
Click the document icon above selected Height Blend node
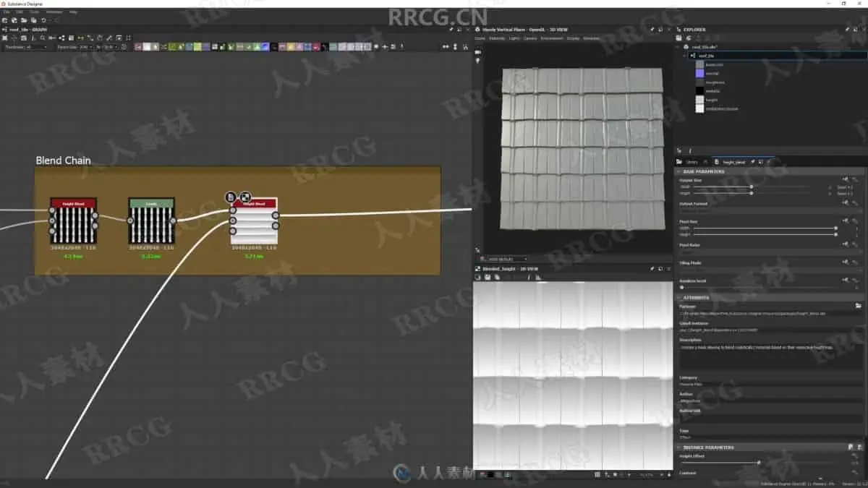(x=231, y=197)
